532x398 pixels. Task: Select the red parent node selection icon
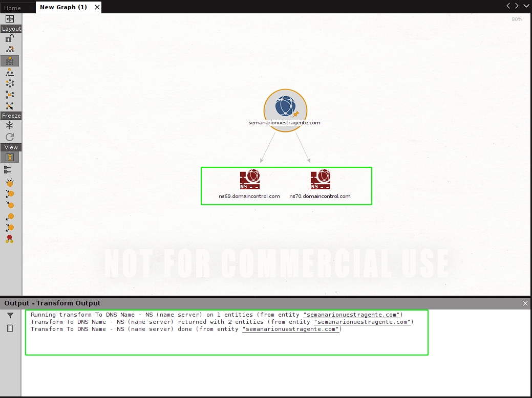[10, 239]
